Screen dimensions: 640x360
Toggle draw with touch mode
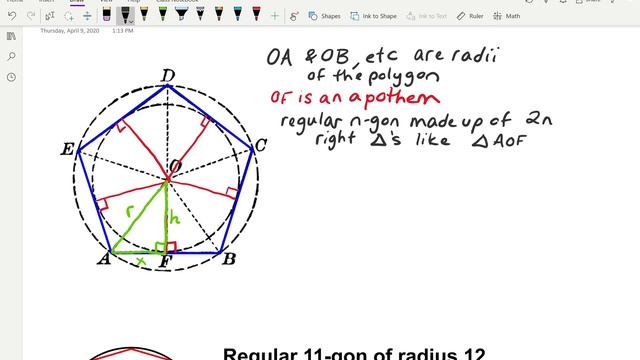coord(293,16)
